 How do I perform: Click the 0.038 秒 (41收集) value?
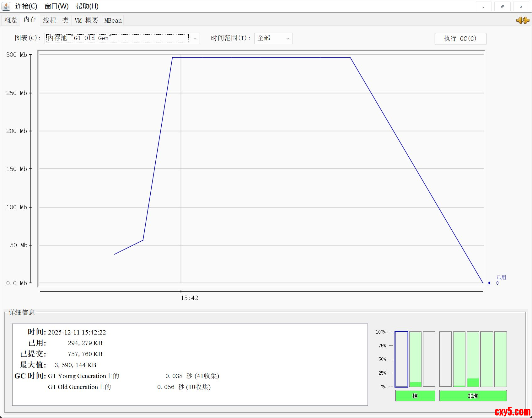[192, 376]
